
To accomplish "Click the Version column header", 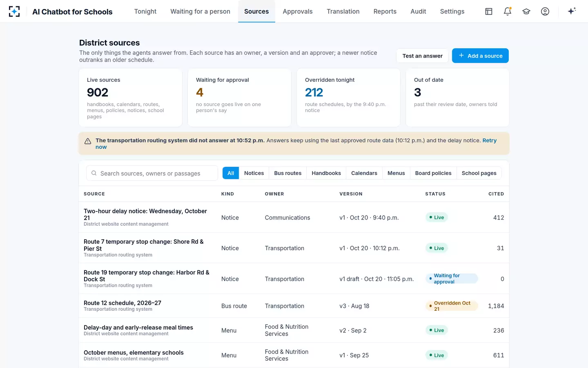I will 351,194.
